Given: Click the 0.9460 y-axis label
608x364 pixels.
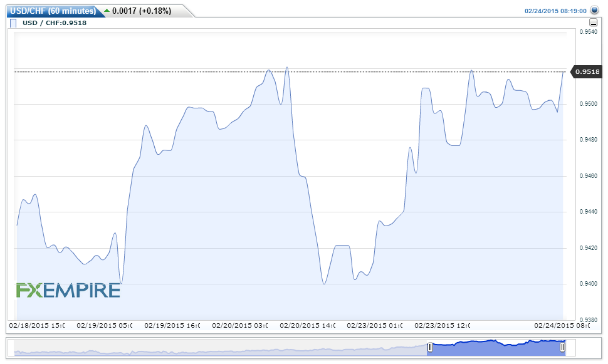Looking at the screenshot, I should pyautogui.click(x=588, y=176).
